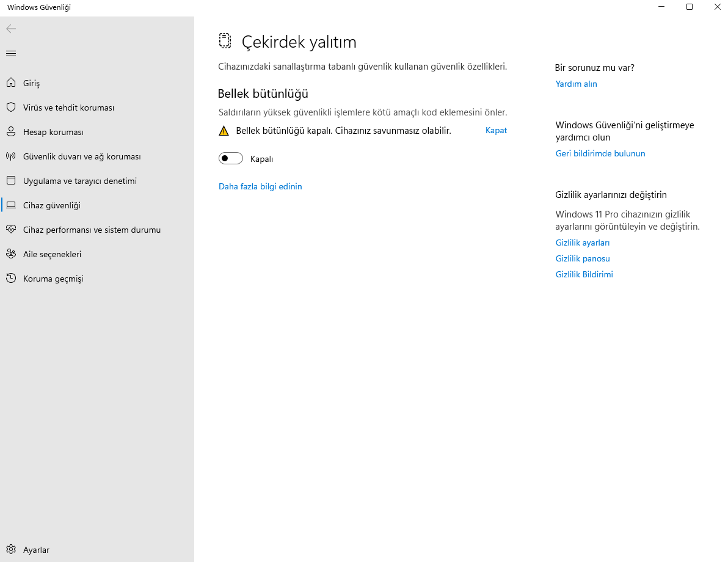
Task: Open Gizlilik ayarları link
Action: tap(582, 243)
